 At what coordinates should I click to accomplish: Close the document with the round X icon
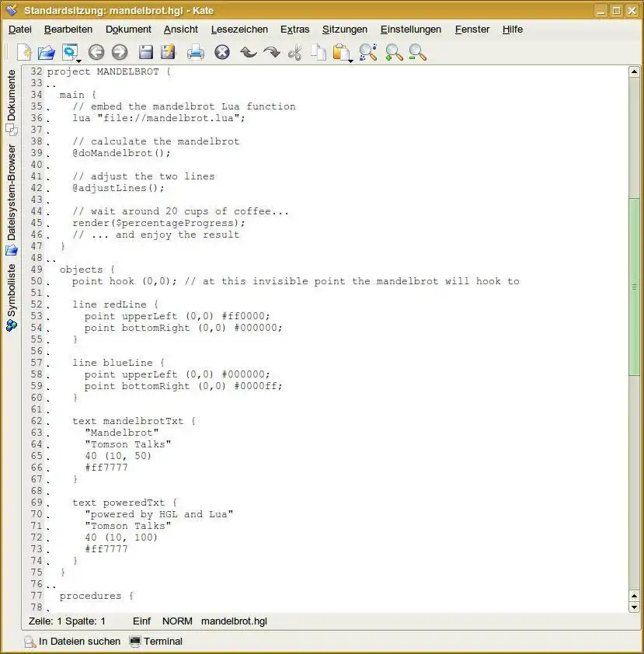click(x=222, y=53)
